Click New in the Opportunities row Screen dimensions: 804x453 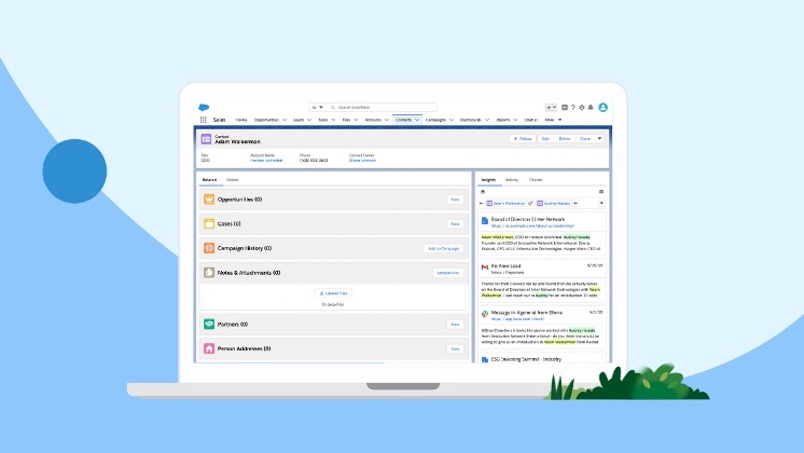coord(455,200)
